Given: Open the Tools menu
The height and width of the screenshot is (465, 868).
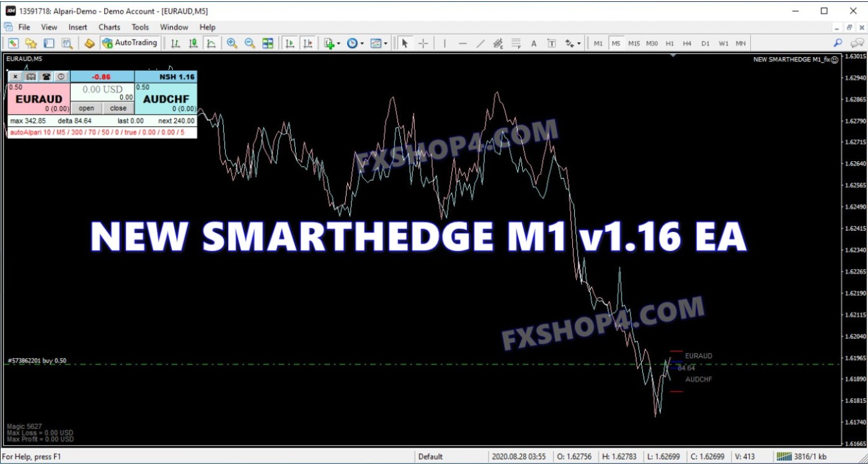Looking at the screenshot, I should coord(140,27).
